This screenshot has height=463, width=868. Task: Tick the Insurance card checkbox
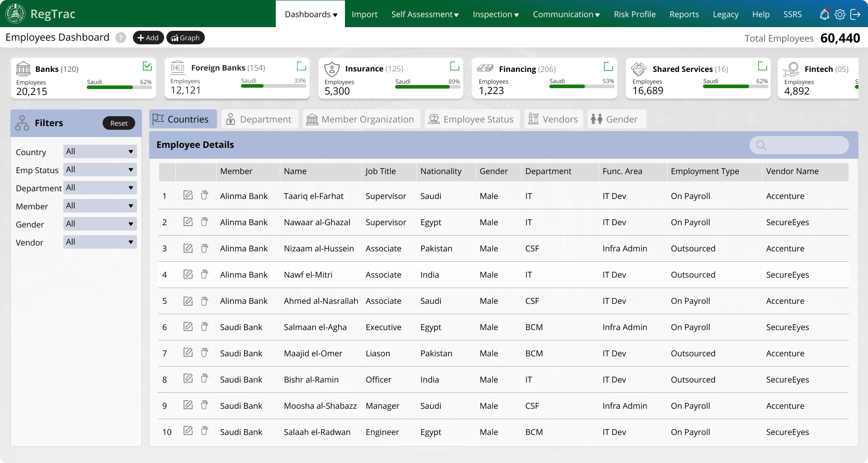pyautogui.click(x=455, y=66)
